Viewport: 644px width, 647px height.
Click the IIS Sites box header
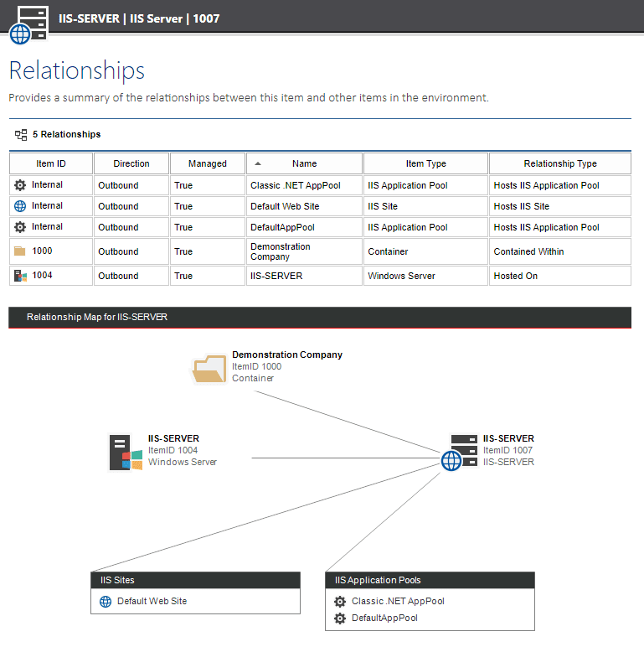[195, 580]
